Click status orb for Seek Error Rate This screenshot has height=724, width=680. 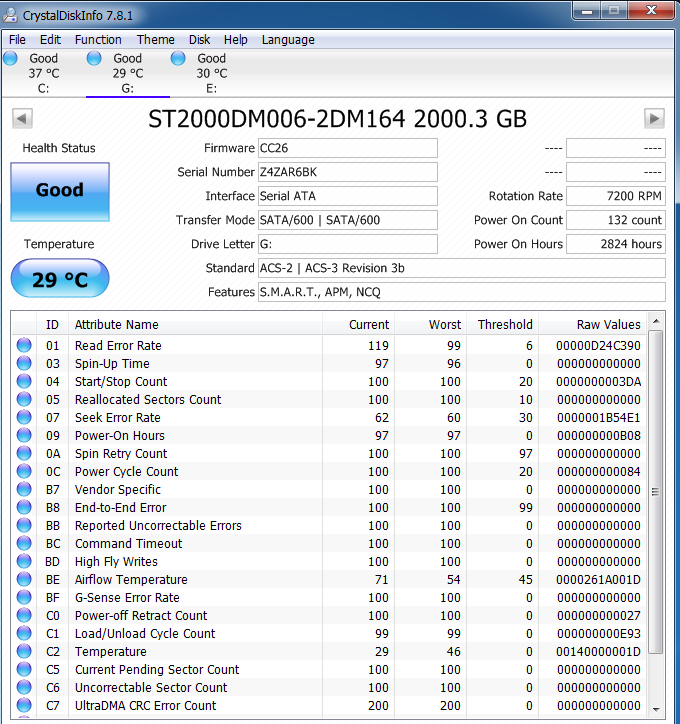24,417
